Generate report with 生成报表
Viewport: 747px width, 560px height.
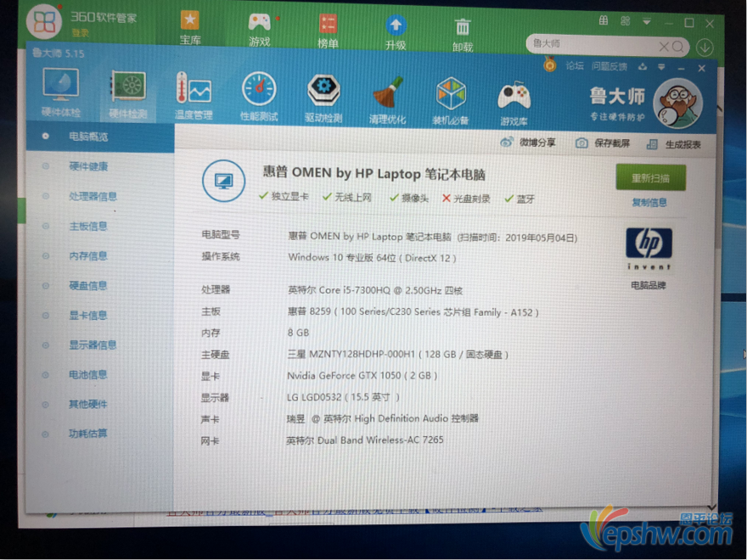point(674,144)
